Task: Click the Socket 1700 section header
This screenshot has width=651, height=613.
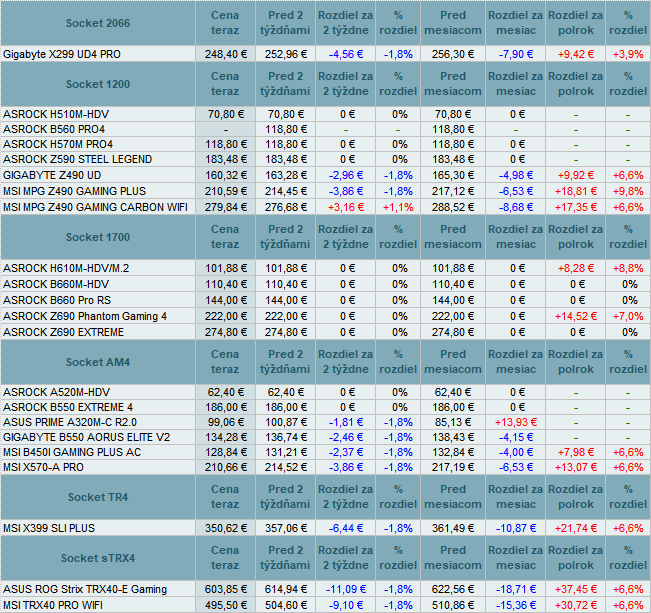Action: pyautogui.click(x=98, y=237)
